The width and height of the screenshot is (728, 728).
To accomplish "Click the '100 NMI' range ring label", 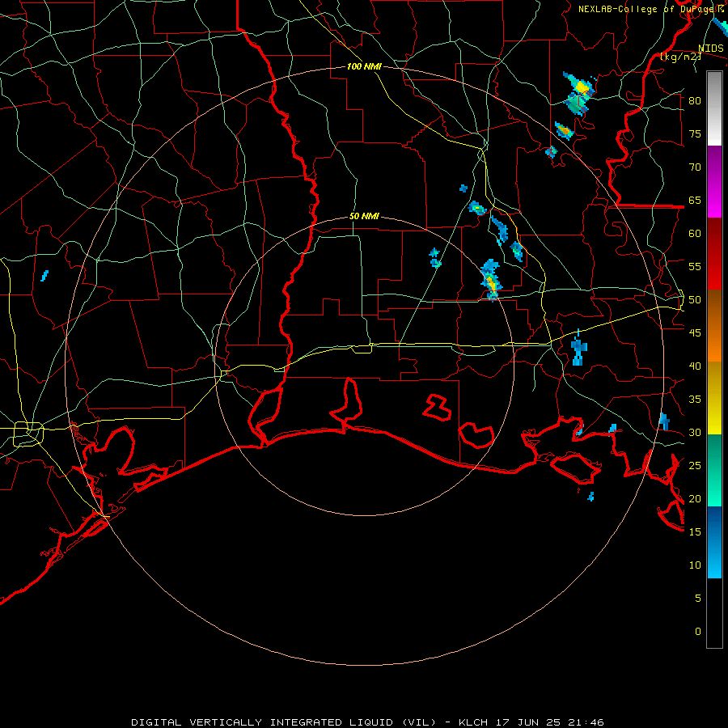I will (364, 67).
